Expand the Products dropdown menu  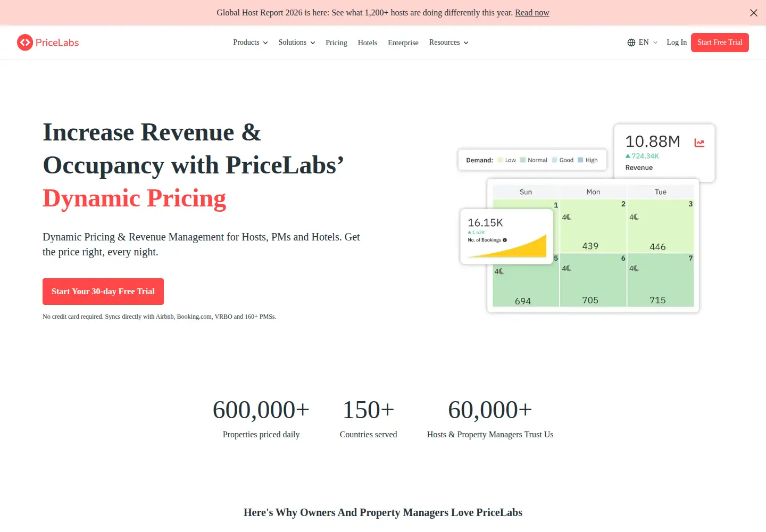(250, 43)
